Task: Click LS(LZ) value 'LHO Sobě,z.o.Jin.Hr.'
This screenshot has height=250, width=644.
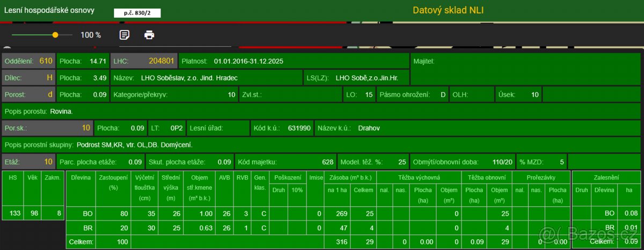Action: click(368, 78)
